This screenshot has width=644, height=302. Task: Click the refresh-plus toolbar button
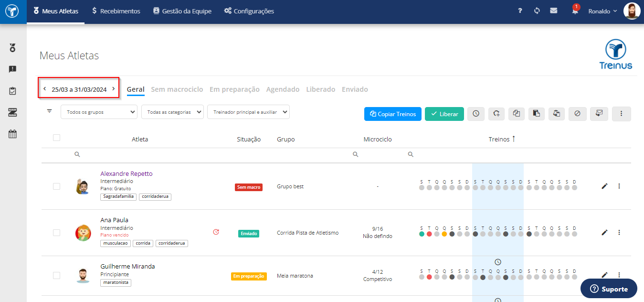click(496, 114)
